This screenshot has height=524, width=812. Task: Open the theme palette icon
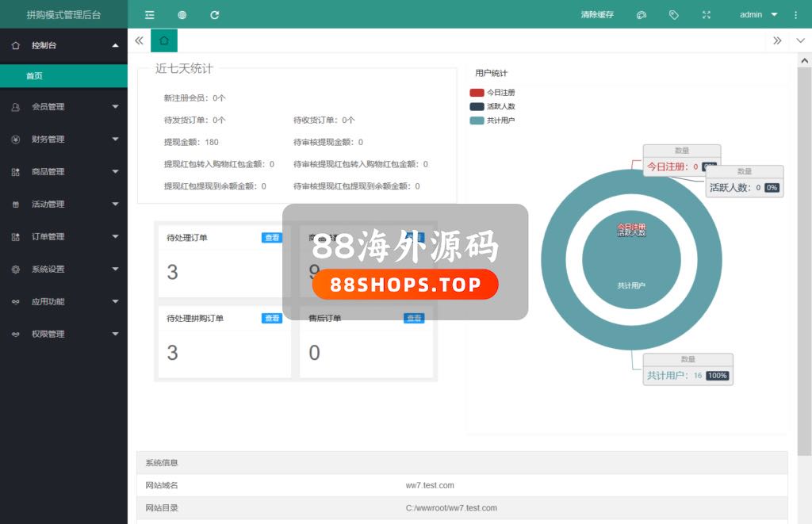click(642, 15)
